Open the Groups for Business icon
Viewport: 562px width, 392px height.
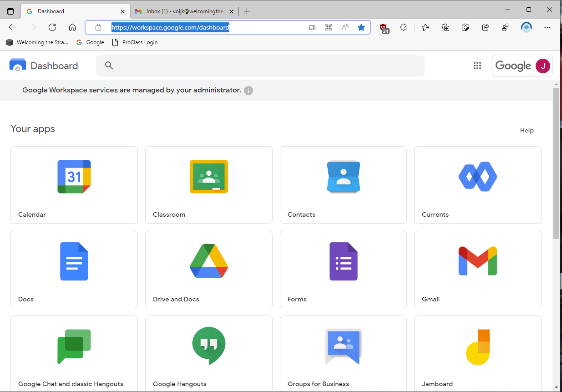(344, 346)
